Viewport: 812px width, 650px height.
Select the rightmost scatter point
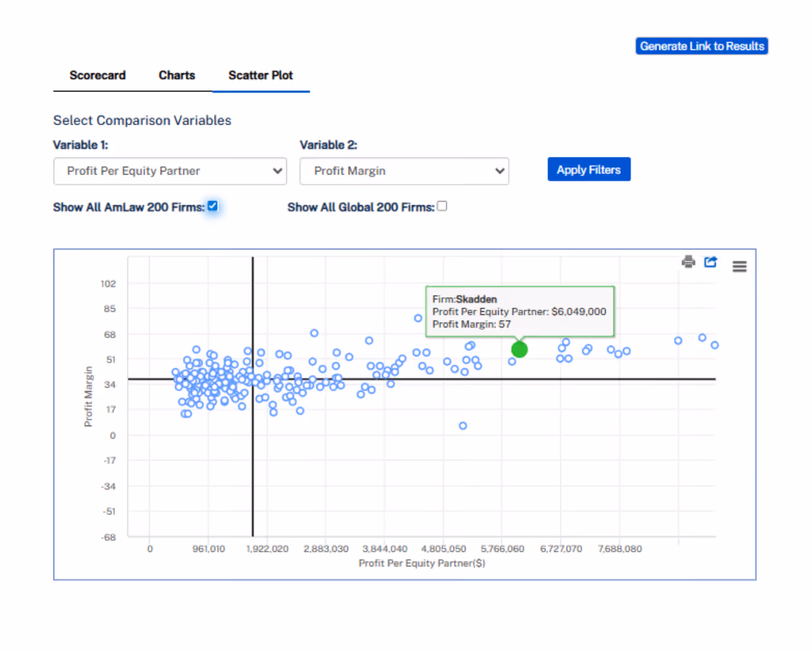[x=714, y=345]
